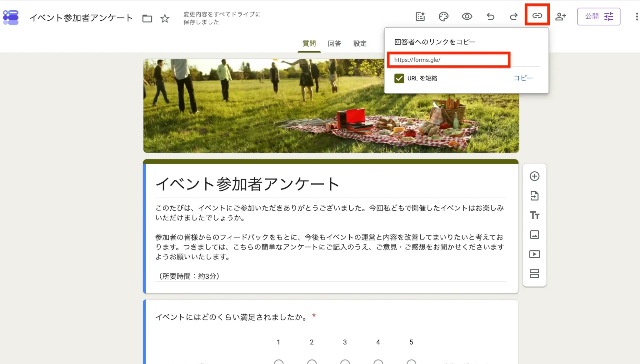
Task: Click the undo arrow
Action: 491,16
